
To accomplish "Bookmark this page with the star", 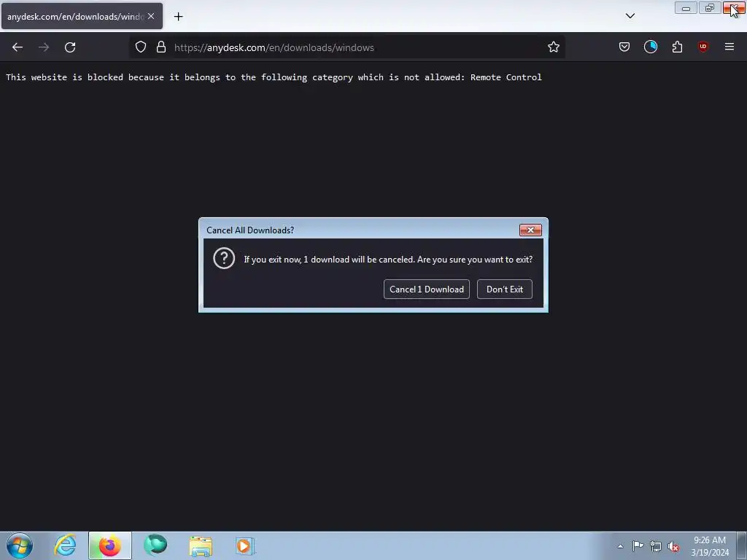I will [553, 47].
